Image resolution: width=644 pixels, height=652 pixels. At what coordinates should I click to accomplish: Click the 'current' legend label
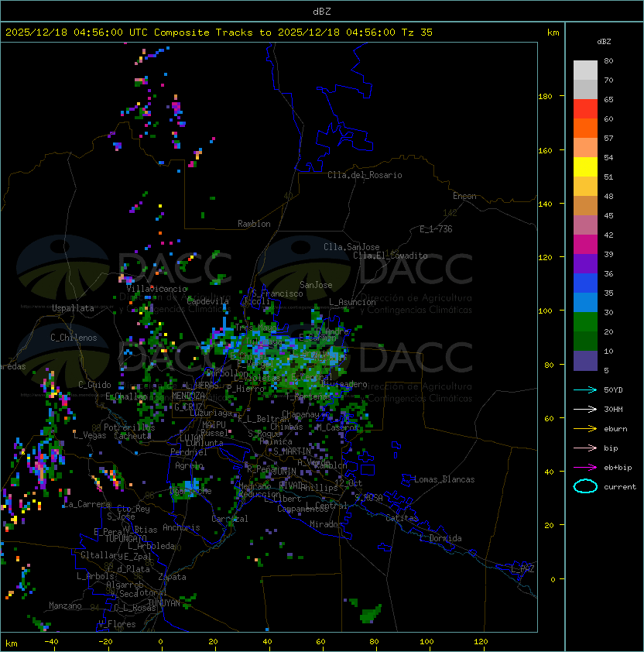(x=620, y=486)
